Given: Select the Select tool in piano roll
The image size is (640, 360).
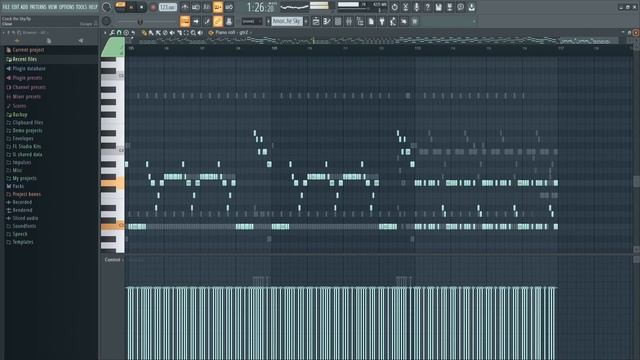Looking at the screenshot, I should click(186, 33).
